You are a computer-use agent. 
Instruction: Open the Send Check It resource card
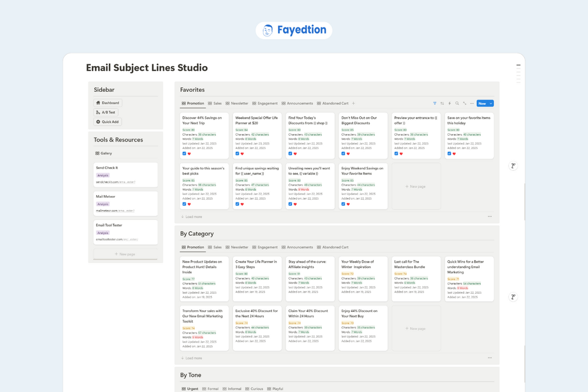click(125, 175)
